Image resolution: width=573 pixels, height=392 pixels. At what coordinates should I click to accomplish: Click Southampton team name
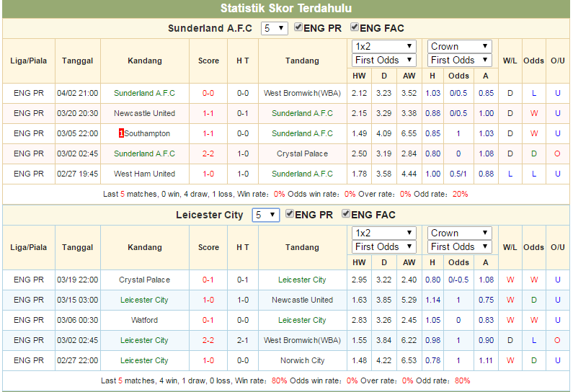coord(147,133)
